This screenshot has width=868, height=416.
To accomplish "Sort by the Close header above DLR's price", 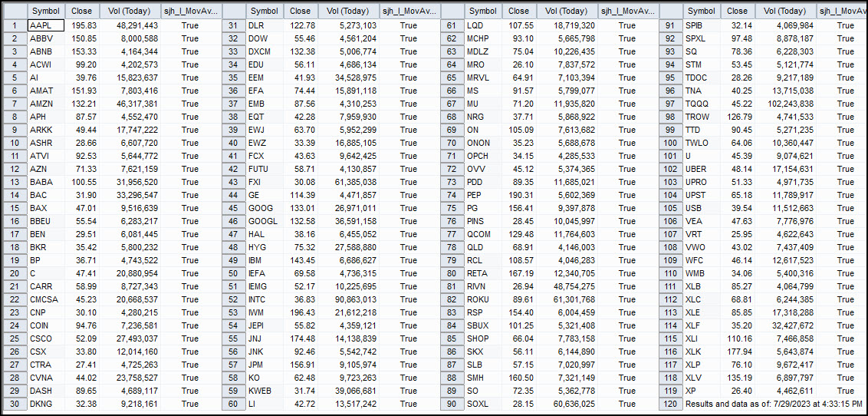I will click(x=301, y=11).
